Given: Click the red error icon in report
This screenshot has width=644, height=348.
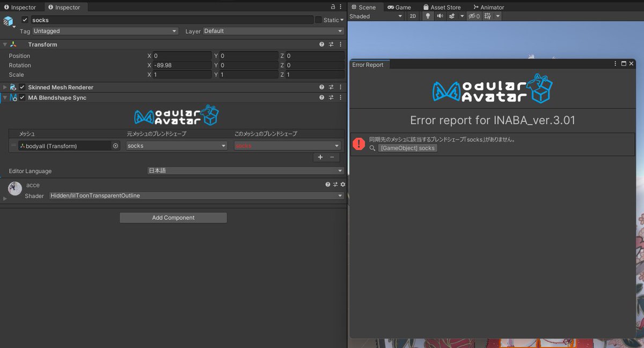Looking at the screenshot, I should click(358, 143).
